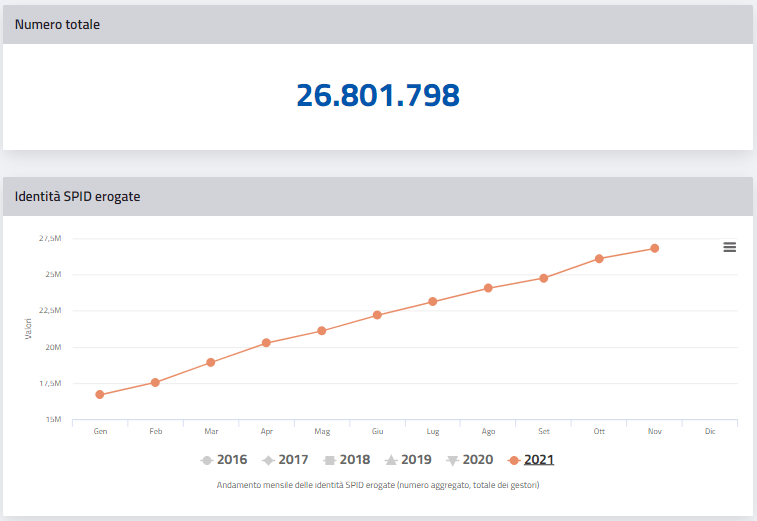Toggle the 2017 series in legend

(284, 460)
